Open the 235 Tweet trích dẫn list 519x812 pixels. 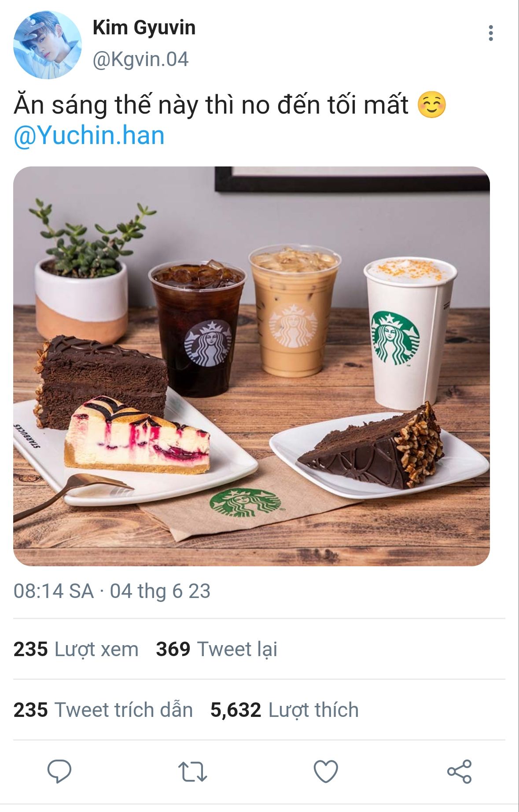click(x=103, y=710)
